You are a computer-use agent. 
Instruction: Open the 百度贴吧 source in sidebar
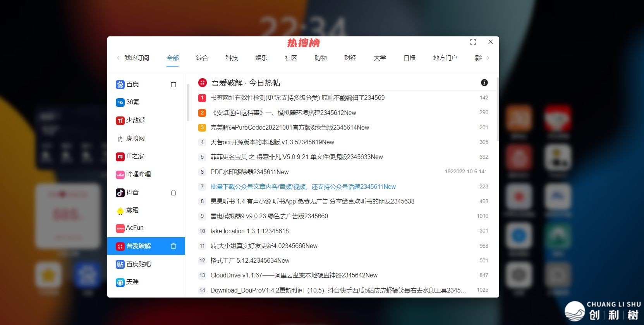(134, 264)
